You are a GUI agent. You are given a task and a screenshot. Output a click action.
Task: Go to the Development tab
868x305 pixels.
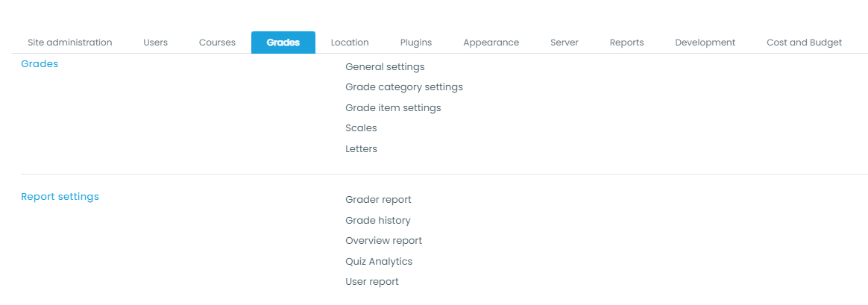(705, 43)
